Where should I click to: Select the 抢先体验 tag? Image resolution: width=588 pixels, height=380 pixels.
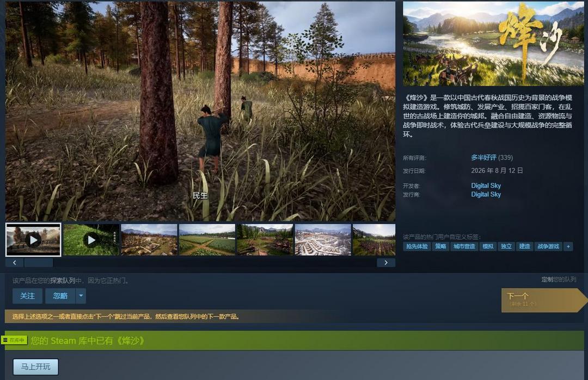416,247
